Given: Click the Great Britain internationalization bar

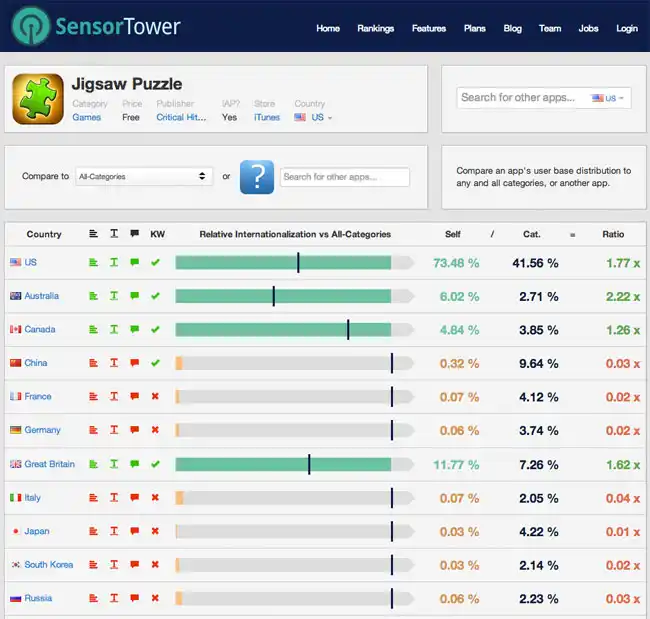Looking at the screenshot, I should click(294, 464).
